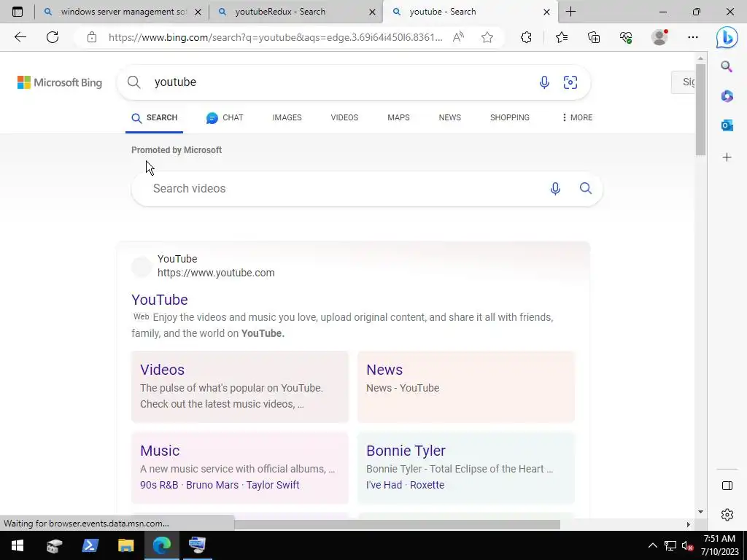This screenshot has height=560, width=747.
Task: Add a sidebar app with plus icon
Action: pyautogui.click(x=727, y=157)
